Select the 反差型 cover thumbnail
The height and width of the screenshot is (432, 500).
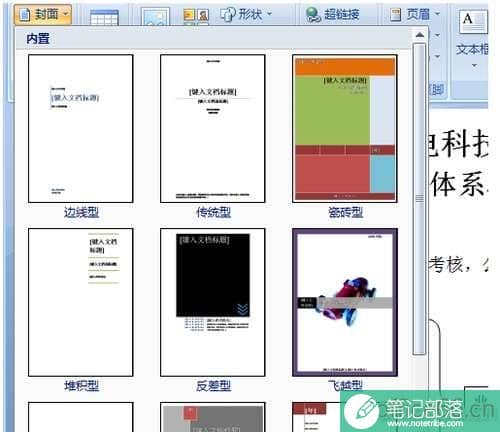(x=213, y=302)
